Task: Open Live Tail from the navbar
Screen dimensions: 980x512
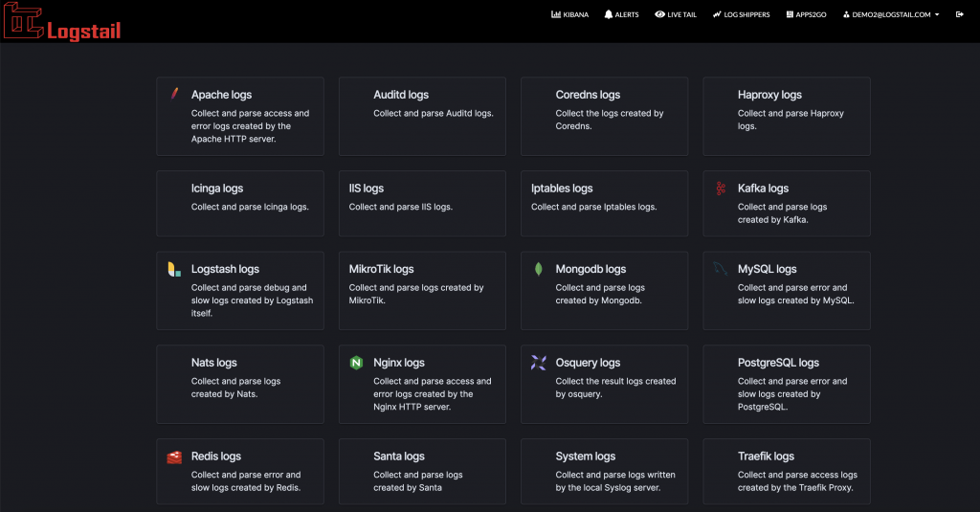Action: (x=677, y=14)
